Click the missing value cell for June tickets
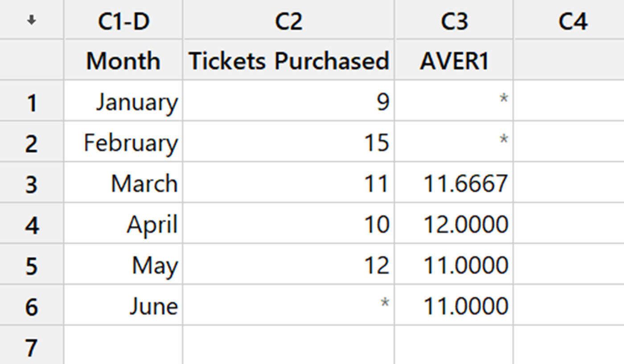 pyautogui.click(x=288, y=305)
